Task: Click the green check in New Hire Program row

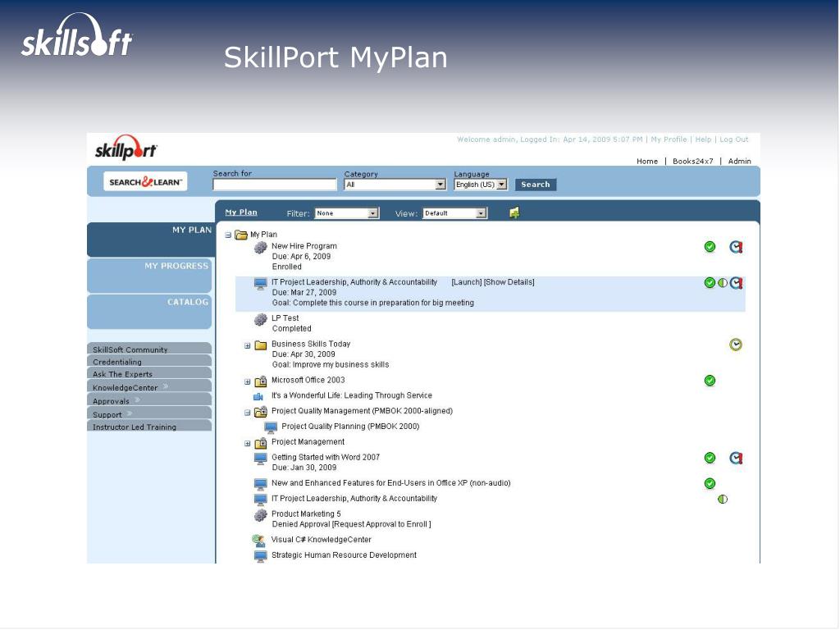Action: (x=710, y=246)
